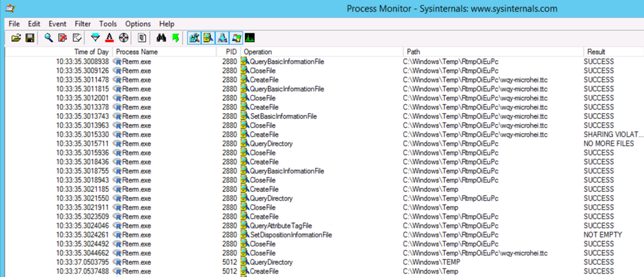Open the Filter dialog with the funnel icon
Viewport: 644px width, 277px height.
click(x=95, y=38)
